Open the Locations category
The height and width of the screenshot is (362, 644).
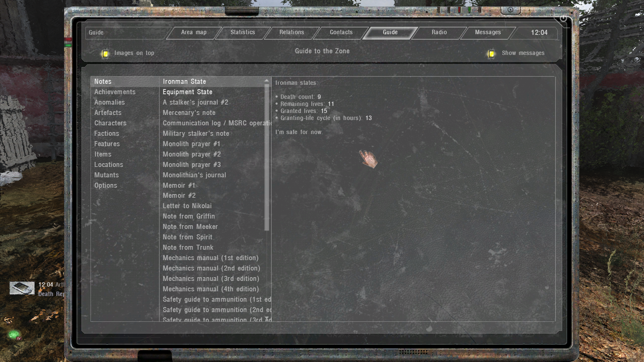pos(125,165)
